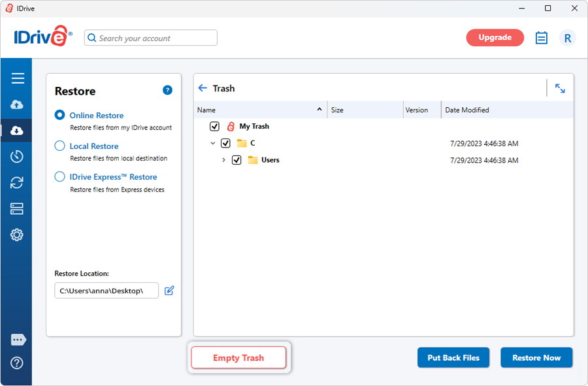Expand the Users folder tree node
This screenshot has width=588, height=386.
(x=223, y=160)
